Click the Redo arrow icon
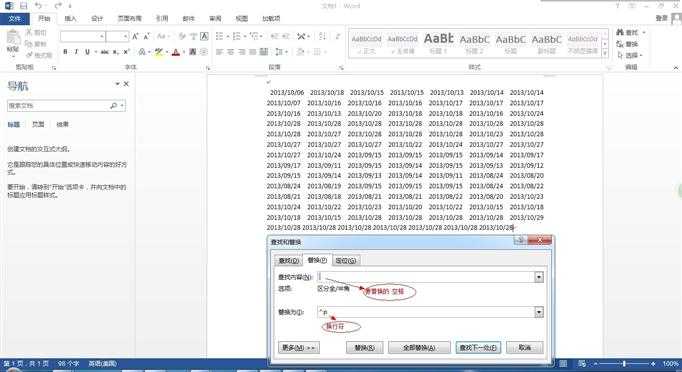Image resolution: width=682 pixels, height=372 pixels. [x=58, y=6]
